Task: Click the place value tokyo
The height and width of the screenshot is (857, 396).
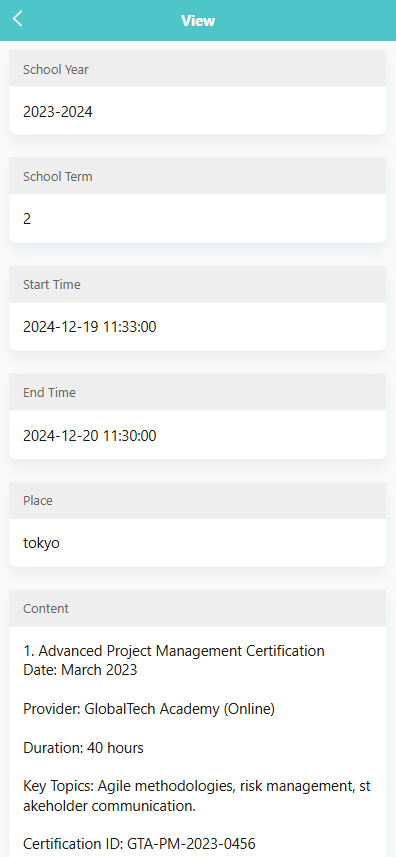Action: [42, 543]
